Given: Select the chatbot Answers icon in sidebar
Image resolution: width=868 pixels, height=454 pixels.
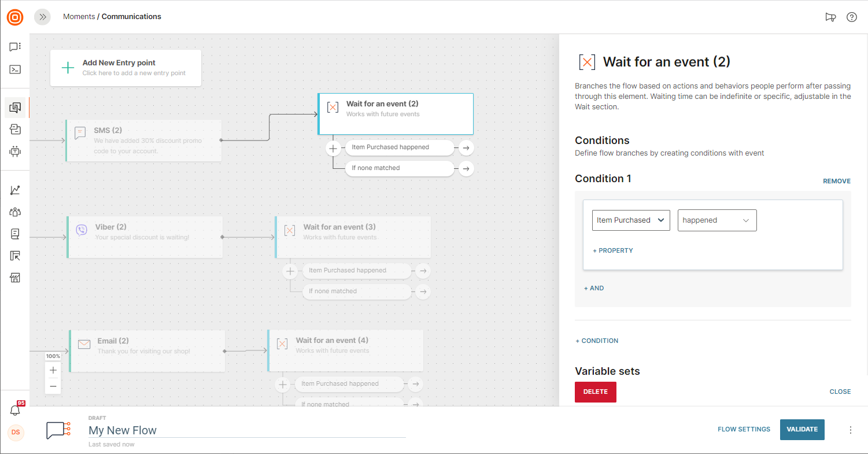Looking at the screenshot, I should tap(15, 152).
